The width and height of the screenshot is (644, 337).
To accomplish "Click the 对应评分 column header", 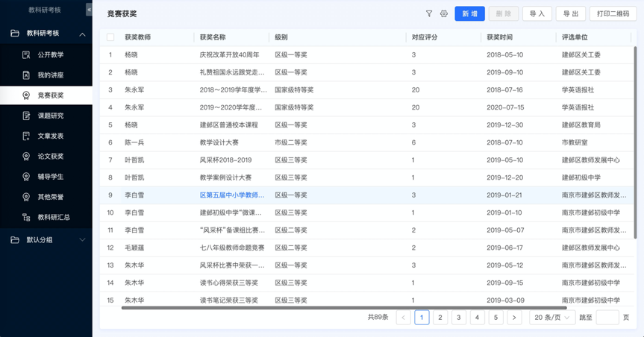I will pyautogui.click(x=425, y=37).
